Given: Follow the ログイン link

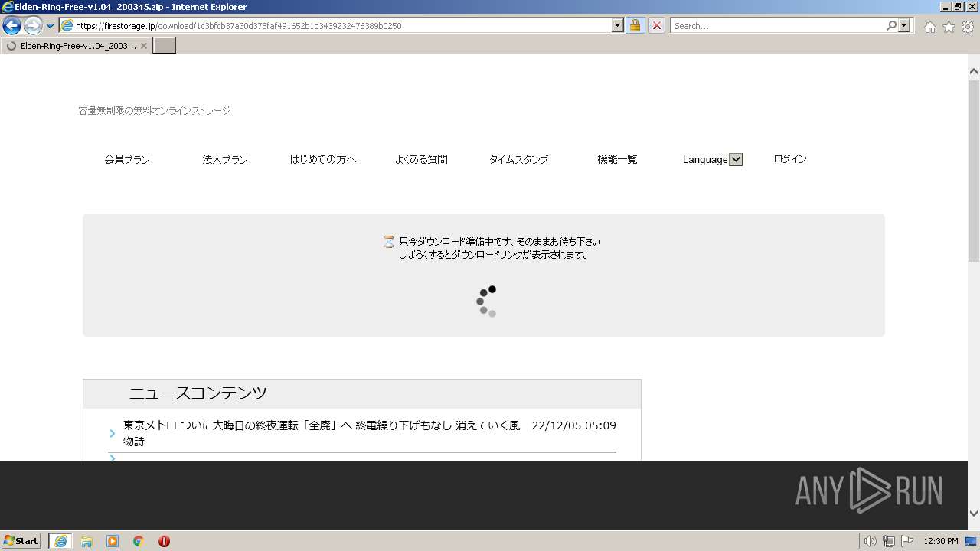Looking at the screenshot, I should pos(790,159).
